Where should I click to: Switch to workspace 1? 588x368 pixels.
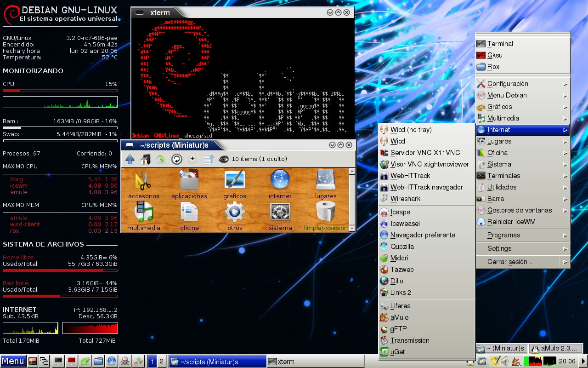[x=153, y=362]
